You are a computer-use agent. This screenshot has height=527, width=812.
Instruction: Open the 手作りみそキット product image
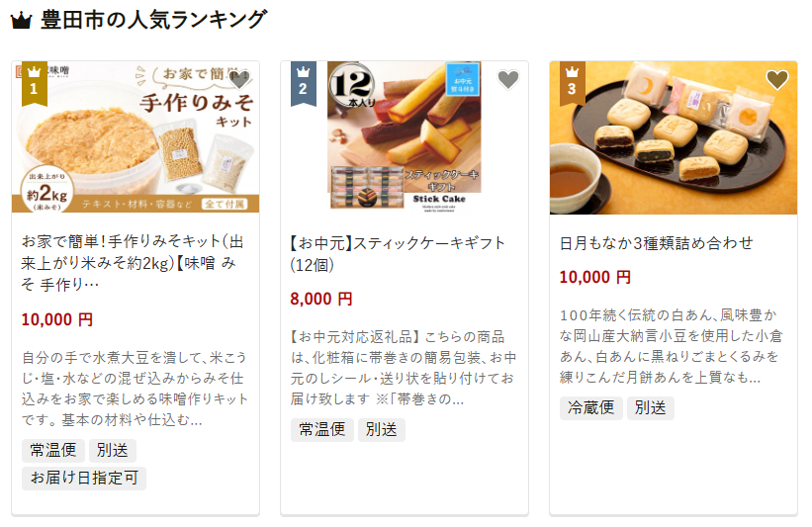coord(135,137)
